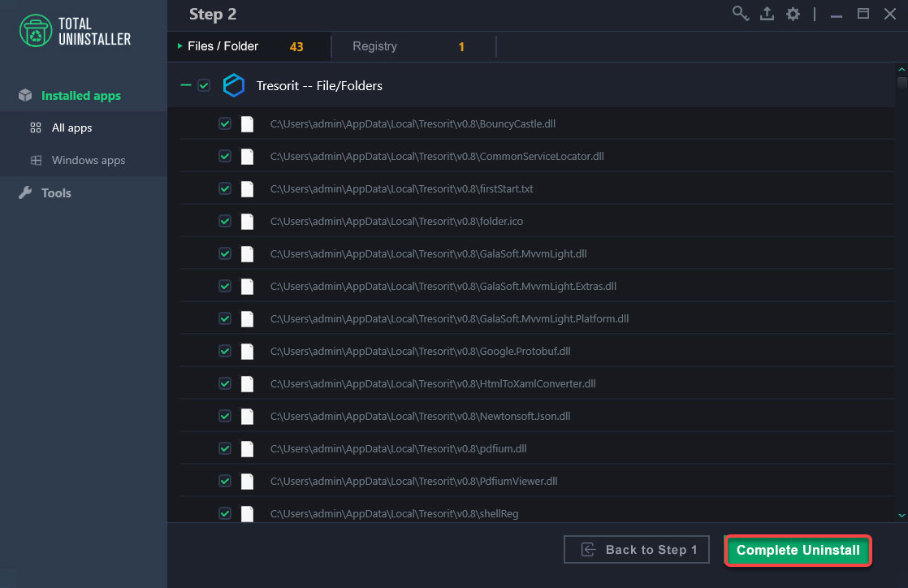The width and height of the screenshot is (908, 588).
Task: Click file icon beside pdfium.dll
Action: tap(247, 448)
